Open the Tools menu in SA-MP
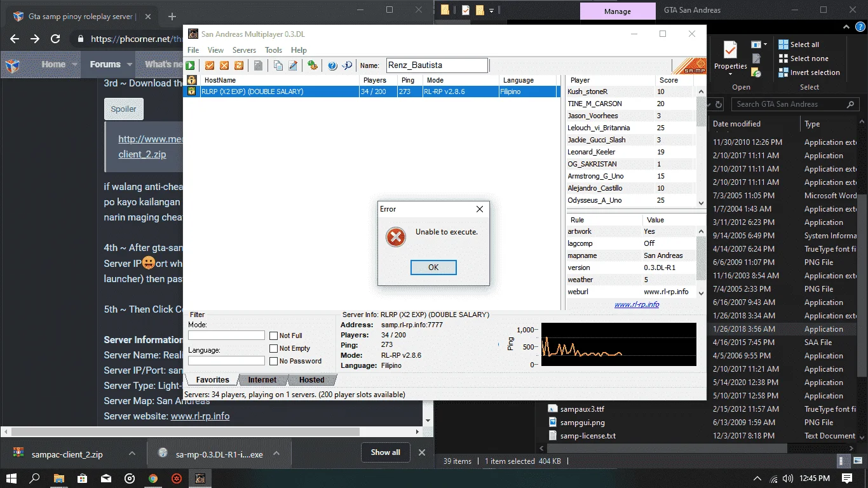The width and height of the screenshot is (868, 488). pyautogui.click(x=273, y=50)
